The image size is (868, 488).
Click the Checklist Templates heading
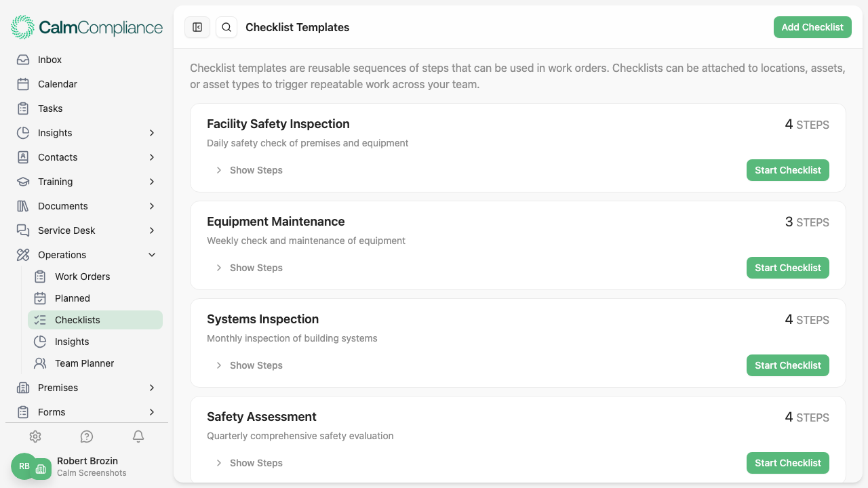298,27
